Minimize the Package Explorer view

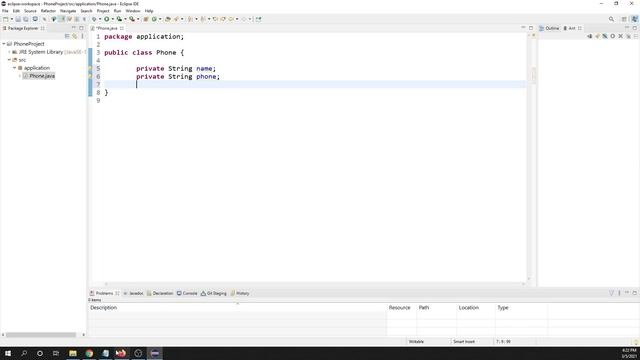point(74,28)
